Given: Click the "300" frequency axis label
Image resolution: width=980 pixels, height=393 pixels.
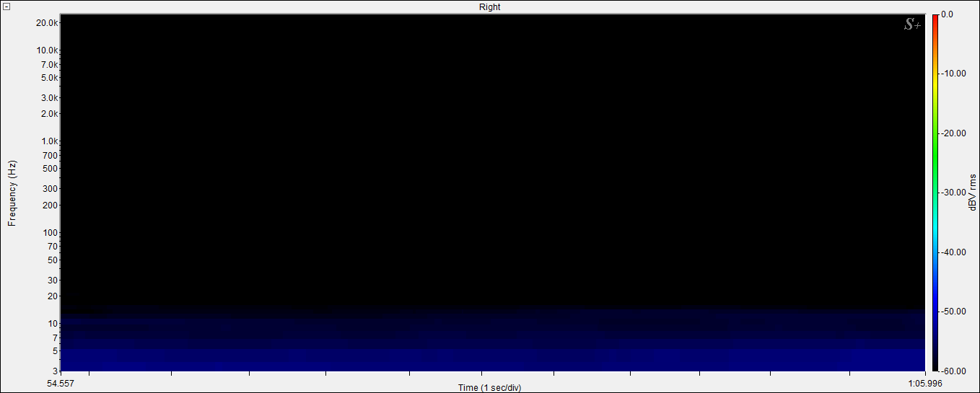Looking at the screenshot, I should 51,189.
